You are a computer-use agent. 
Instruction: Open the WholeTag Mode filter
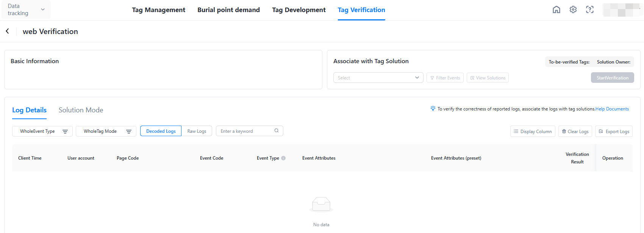click(106, 131)
